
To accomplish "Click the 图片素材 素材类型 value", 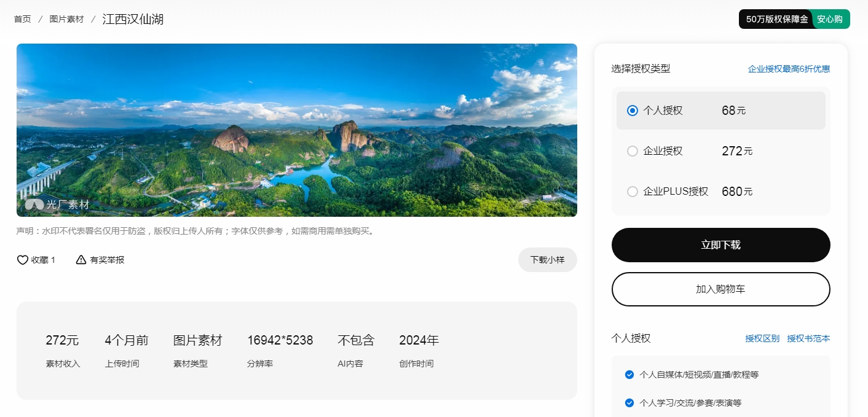I will coord(197,340).
